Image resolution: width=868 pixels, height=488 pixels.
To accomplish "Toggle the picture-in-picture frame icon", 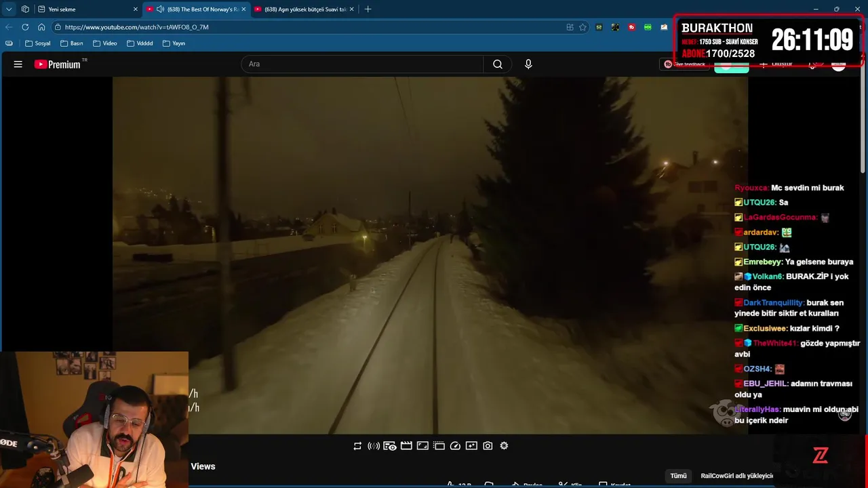I will pyautogui.click(x=422, y=446).
